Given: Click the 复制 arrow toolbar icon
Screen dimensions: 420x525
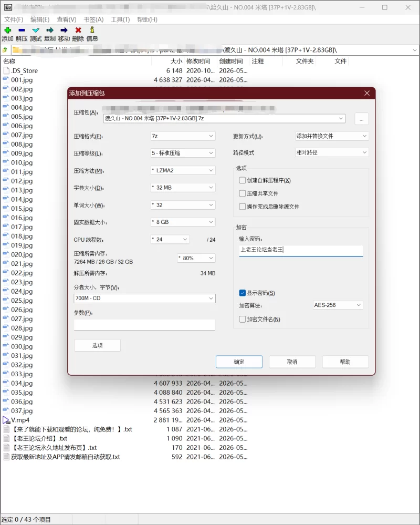Looking at the screenshot, I should pos(50,30).
